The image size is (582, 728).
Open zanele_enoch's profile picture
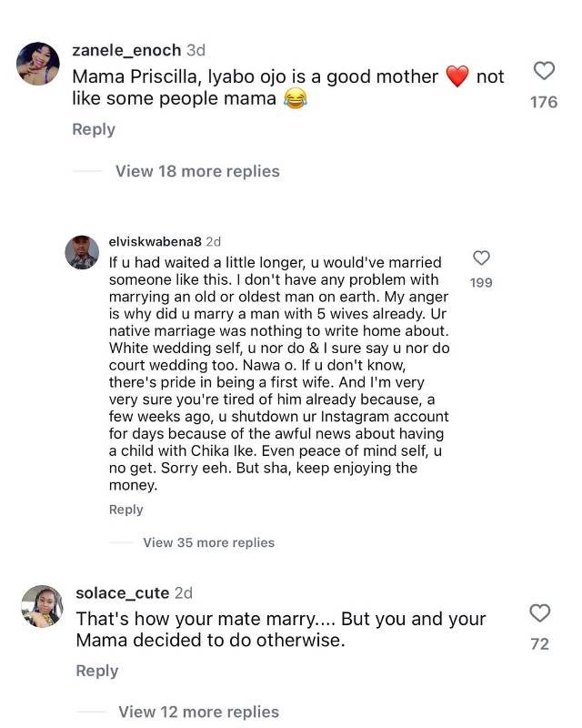[39, 64]
